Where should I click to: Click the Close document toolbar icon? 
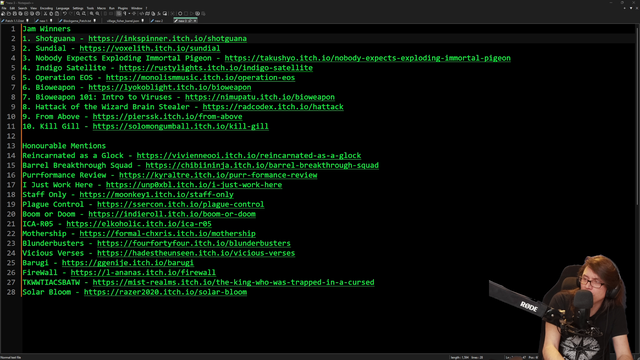[26, 13]
